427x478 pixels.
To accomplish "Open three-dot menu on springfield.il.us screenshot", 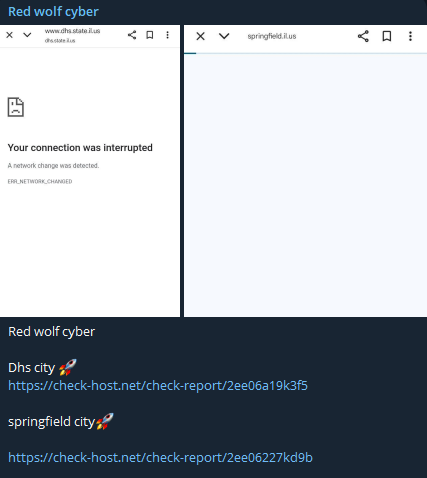I will point(410,36).
